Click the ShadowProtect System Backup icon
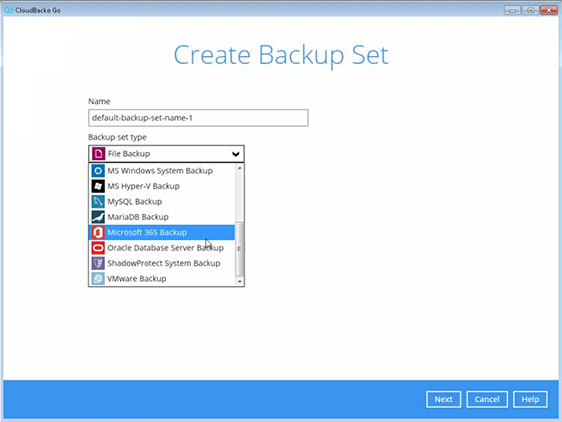The width and height of the screenshot is (562, 422). pos(98,263)
